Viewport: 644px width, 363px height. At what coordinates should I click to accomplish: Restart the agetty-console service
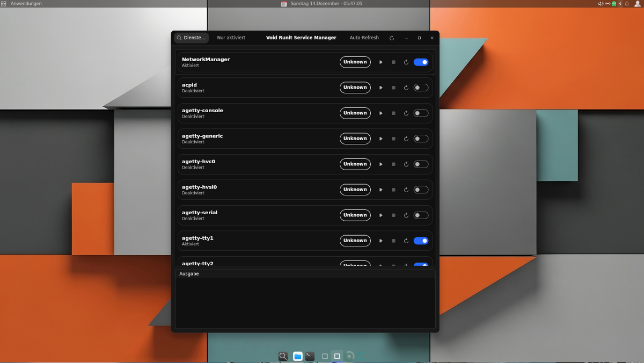(x=406, y=113)
